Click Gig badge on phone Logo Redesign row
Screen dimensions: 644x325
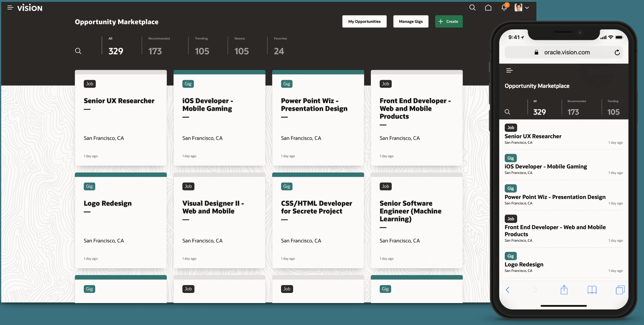coord(511,256)
